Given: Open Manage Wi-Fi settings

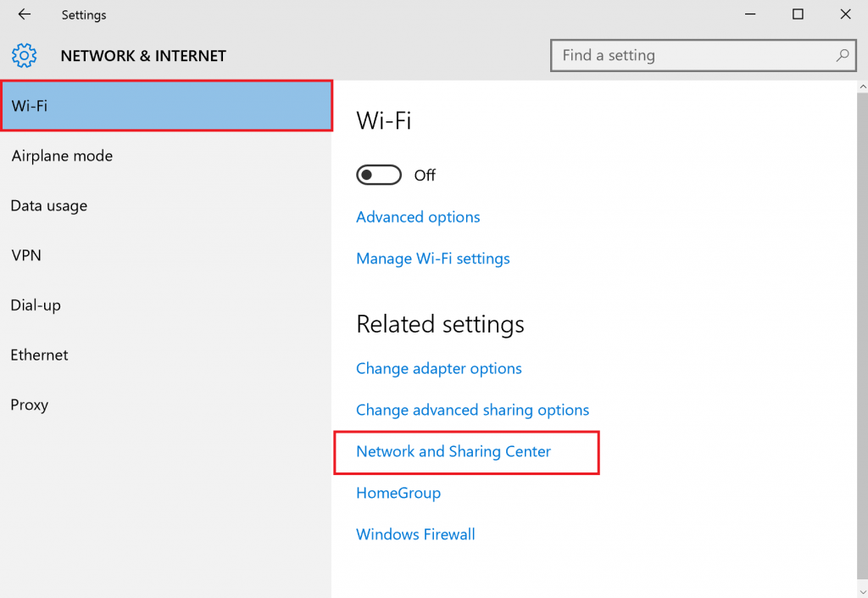Looking at the screenshot, I should (x=433, y=258).
